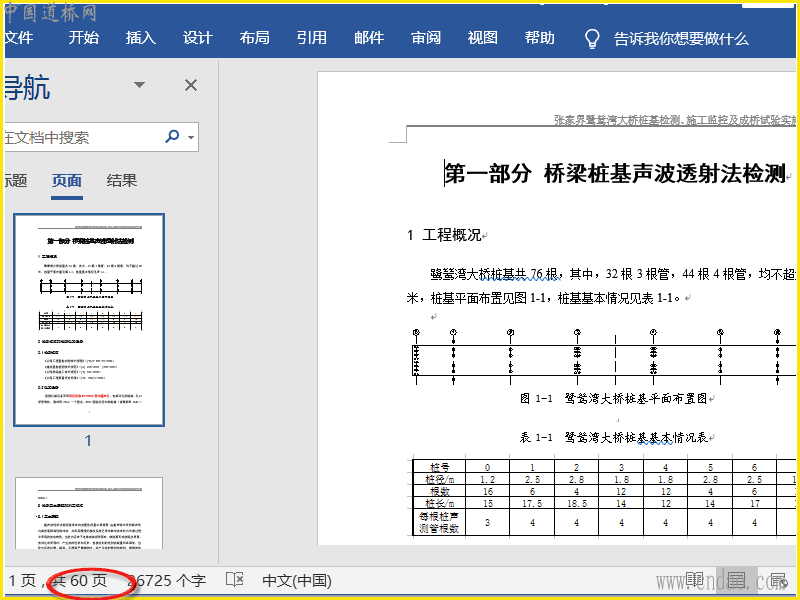
Task: Click the heading 第一部分 桥梁桩基声波透射法检测
Action: pos(615,173)
